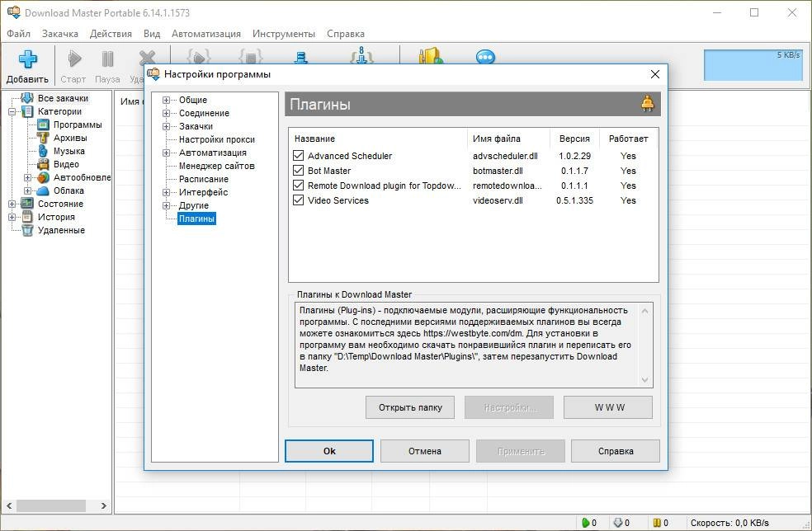This screenshot has height=531, width=812.
Task: Expand the История tree node
Action: coord(12,217)
